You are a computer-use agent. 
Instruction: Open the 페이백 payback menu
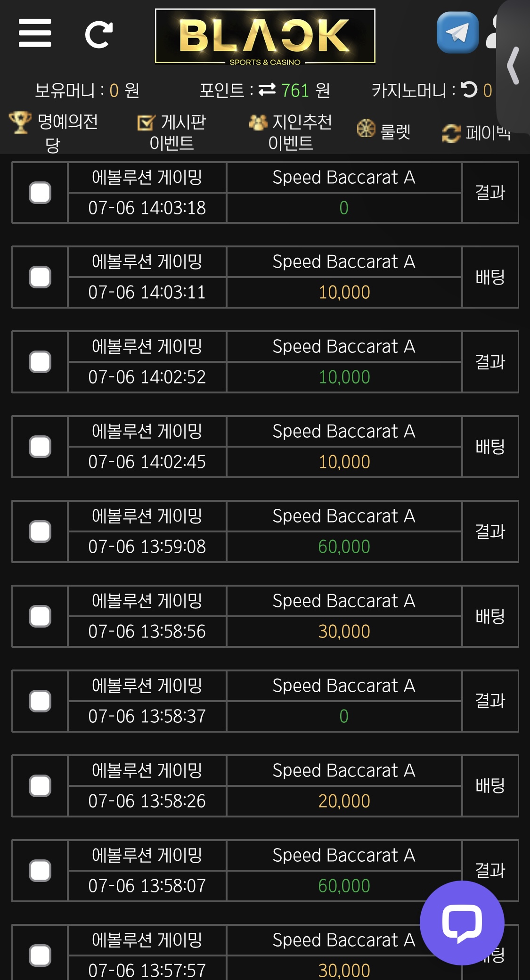pyautogui.click(x=476, y=133)
